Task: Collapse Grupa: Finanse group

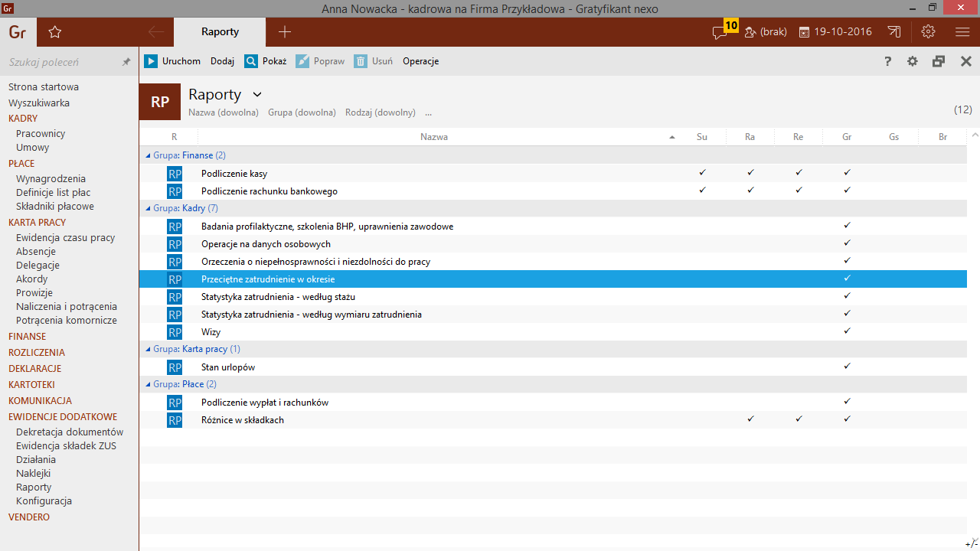Action: pyautogui.click(x=149, y=155)
